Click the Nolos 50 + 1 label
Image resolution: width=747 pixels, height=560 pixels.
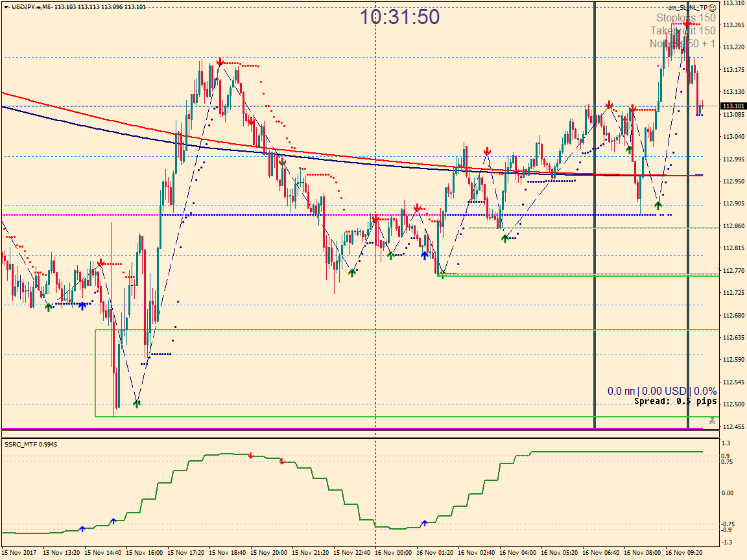pyautogui.click(x=682, y=44)
